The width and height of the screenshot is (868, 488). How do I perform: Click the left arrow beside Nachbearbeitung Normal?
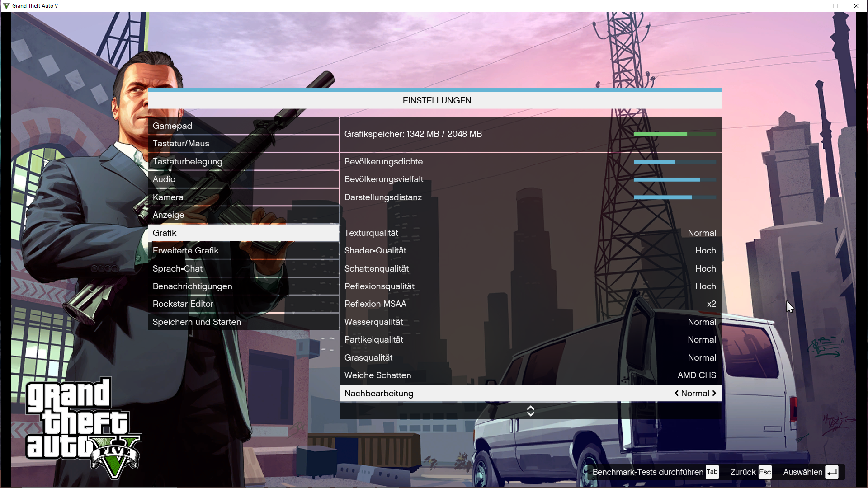coord(677,393)
